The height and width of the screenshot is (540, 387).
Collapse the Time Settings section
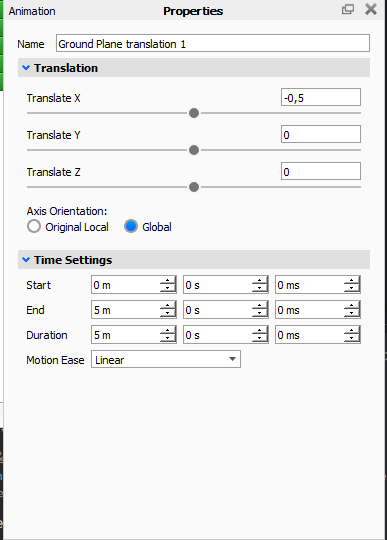26,260
